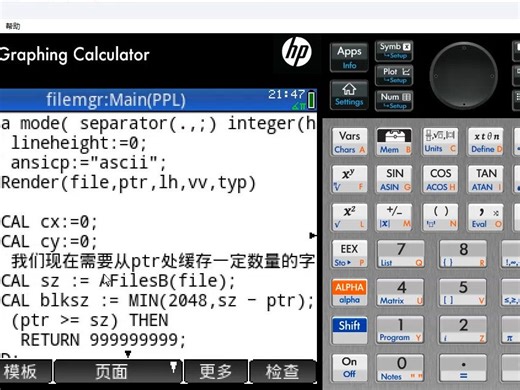Click the 'RETURN 999999999;' line

click(x=103, y=340)
